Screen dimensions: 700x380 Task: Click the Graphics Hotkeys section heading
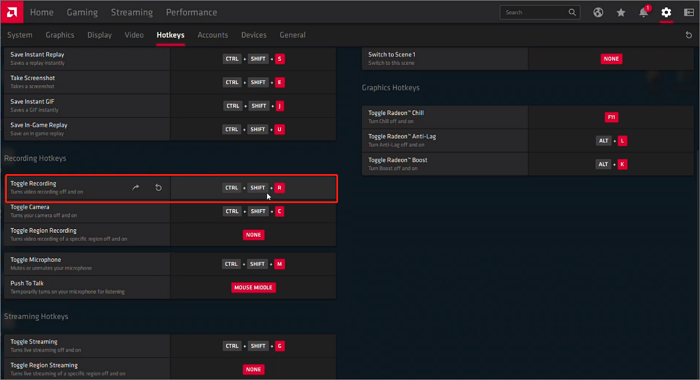click(x=391, y=88)
